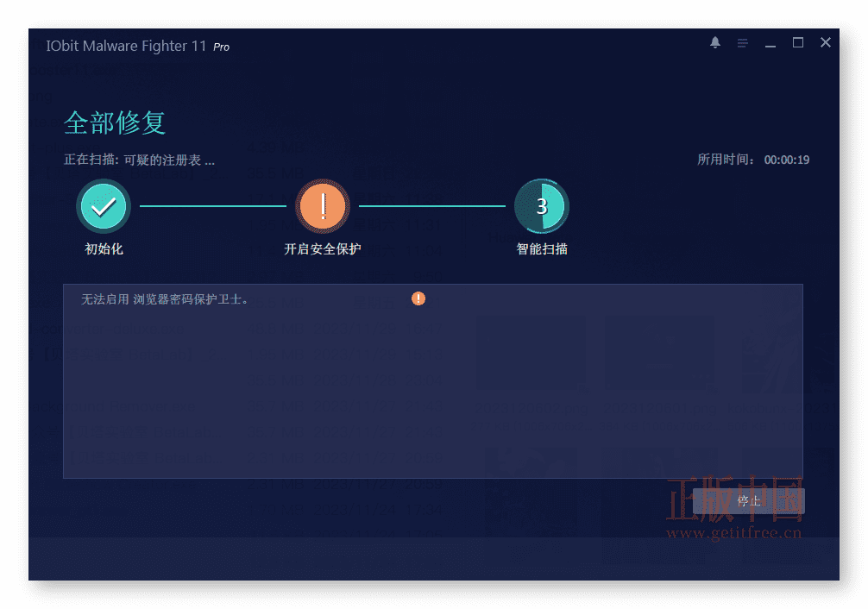868x609 pixels.
Task: Click the 初始化 step label
Action: pos(104,249)
